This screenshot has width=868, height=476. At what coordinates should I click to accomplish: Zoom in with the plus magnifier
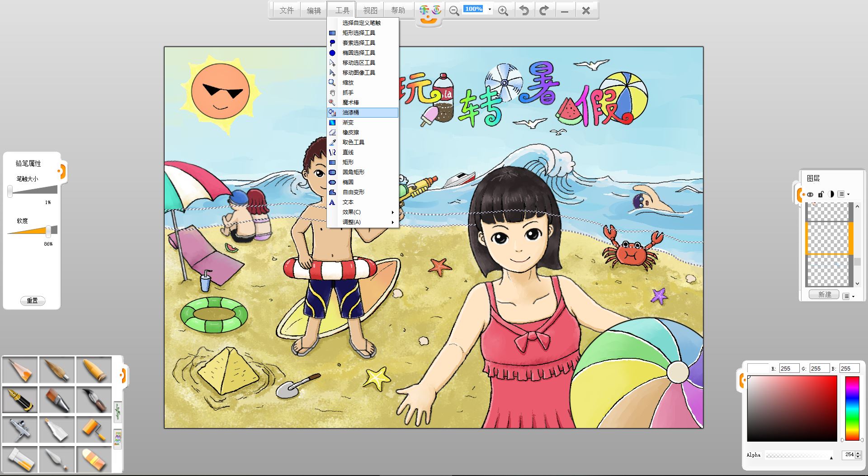503,11
